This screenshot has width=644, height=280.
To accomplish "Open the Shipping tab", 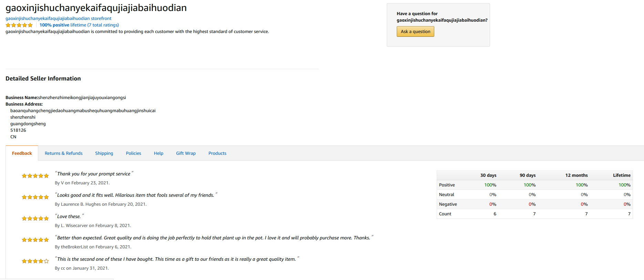I will [104, 153].
